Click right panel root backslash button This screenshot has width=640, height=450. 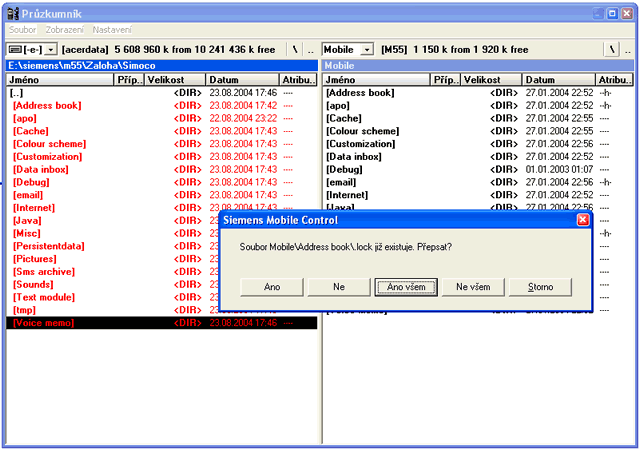click(611, 49)
